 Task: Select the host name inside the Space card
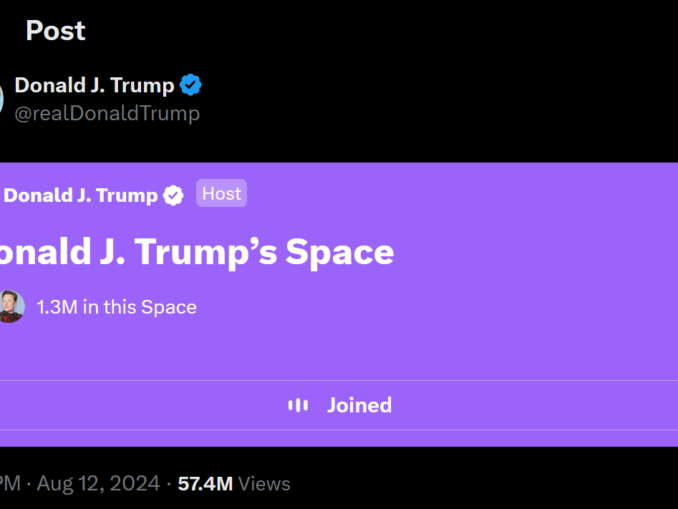coord(80,195)
